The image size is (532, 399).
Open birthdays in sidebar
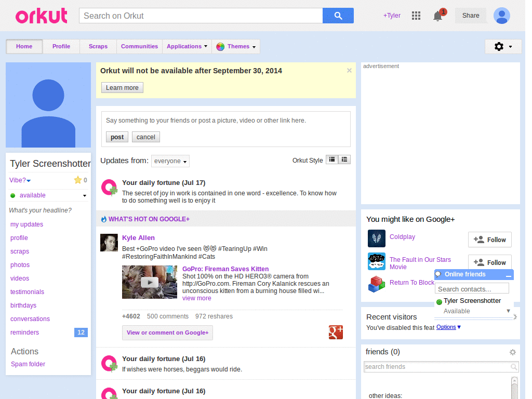point(23,305)
